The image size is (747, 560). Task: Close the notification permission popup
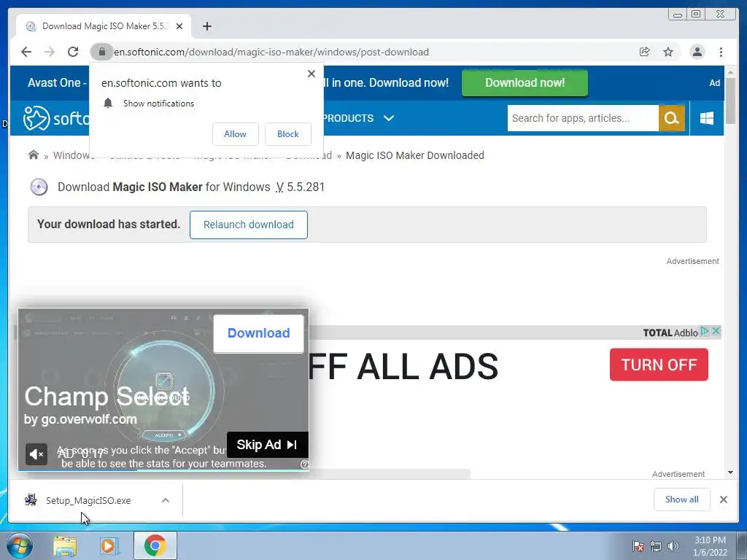(x=311, y=74)
